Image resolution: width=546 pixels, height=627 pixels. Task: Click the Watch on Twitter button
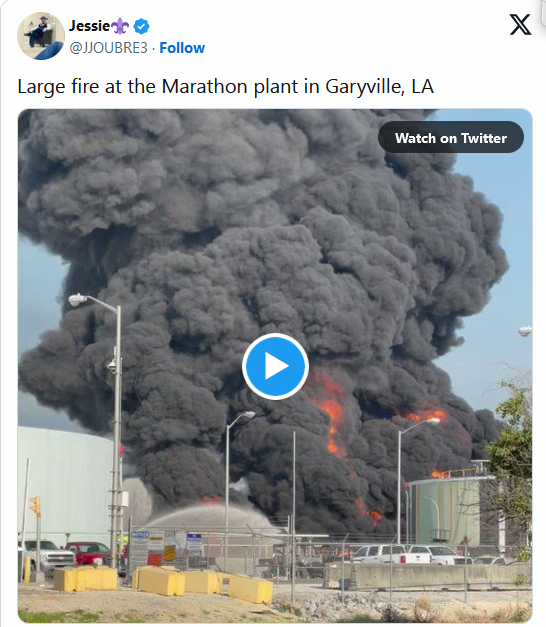(x=451, y=138)
